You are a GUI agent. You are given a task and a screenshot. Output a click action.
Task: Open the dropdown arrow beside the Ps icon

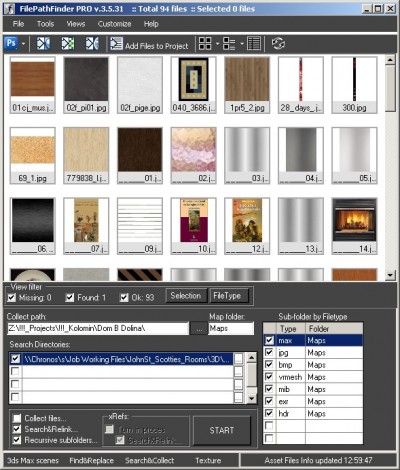tap(23, 44)
